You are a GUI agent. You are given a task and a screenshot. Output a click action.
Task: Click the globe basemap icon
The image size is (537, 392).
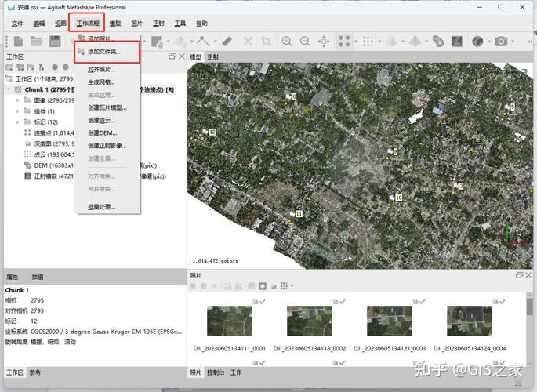477,42
